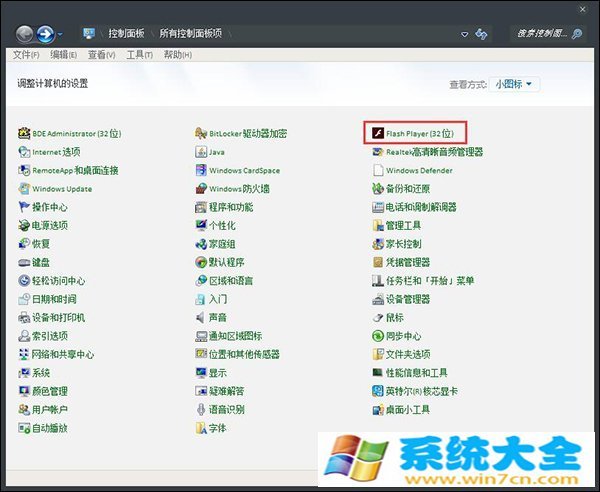Viewport: 600px width, 492px height.
Task: Click the Flash Player (32位) icon
Action: click(378, 133)
